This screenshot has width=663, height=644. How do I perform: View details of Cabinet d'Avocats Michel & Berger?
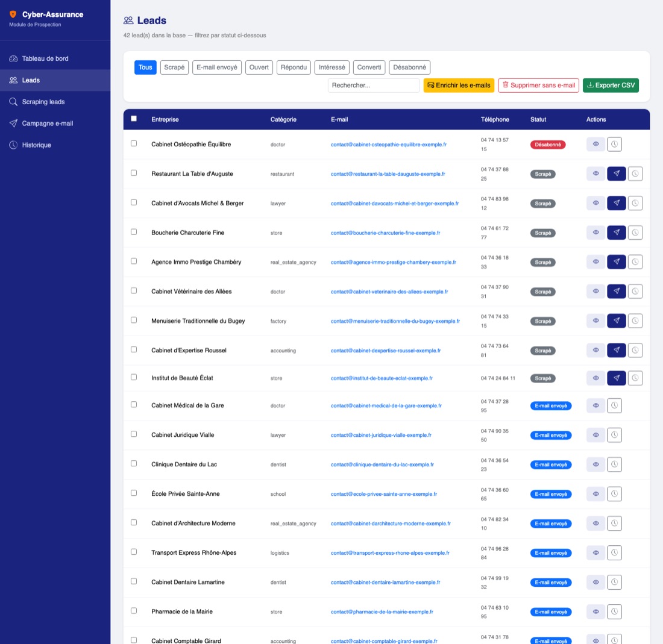point(595,203)
